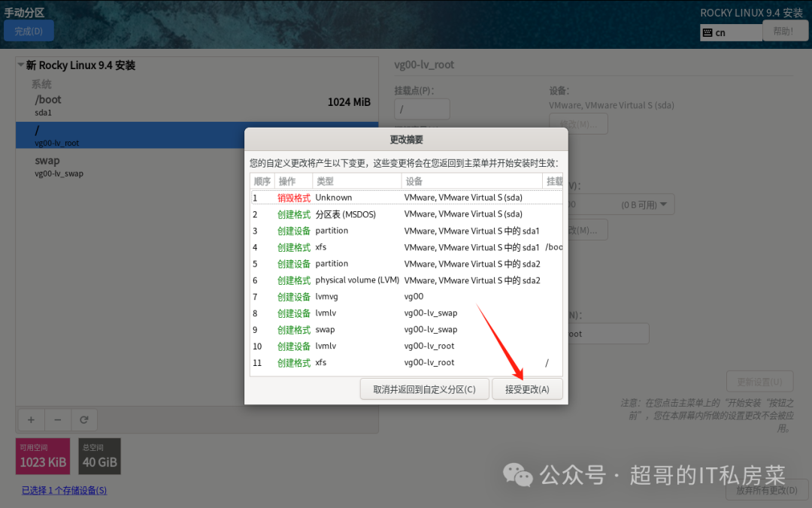Click the − icon to remove a partition
The height and width of the screenshot is (508, 812).
click(57, 419)
